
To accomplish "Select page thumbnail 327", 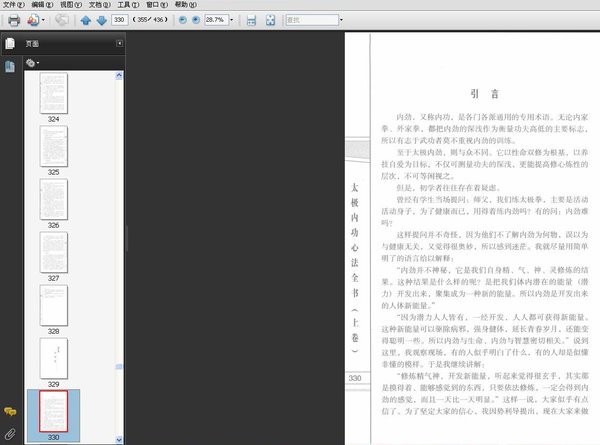I will point(54,252).
